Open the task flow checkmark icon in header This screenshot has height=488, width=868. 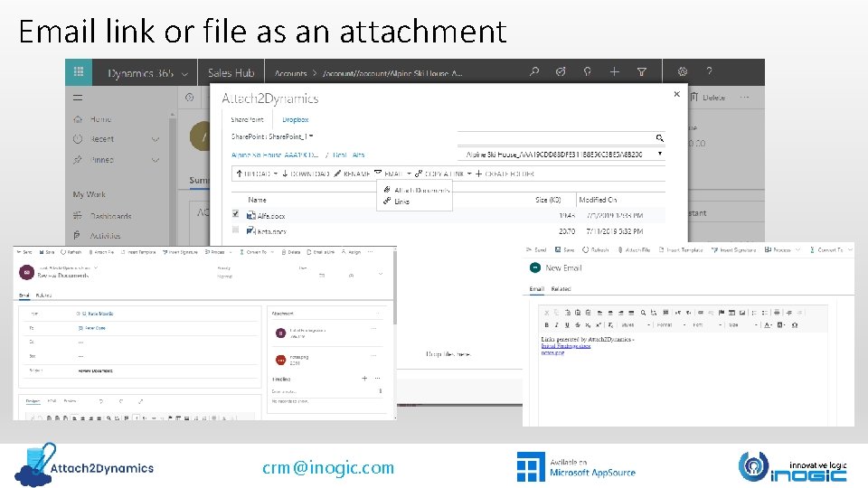[x=561, y=71]
